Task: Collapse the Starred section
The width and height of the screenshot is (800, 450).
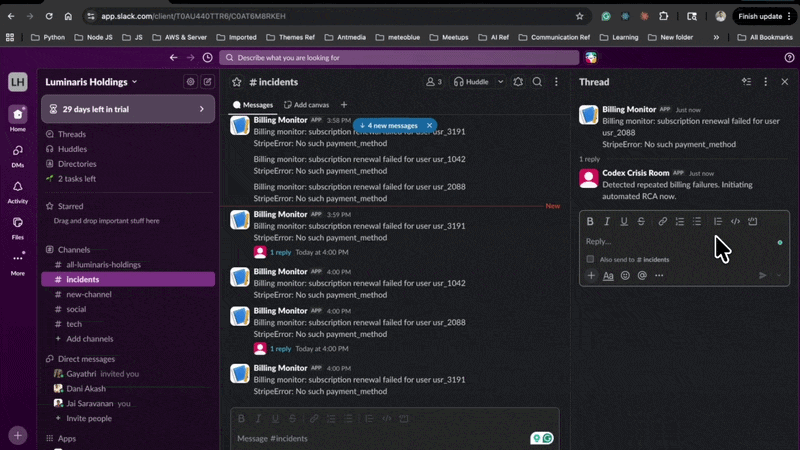Action: [x=70, y=206]
